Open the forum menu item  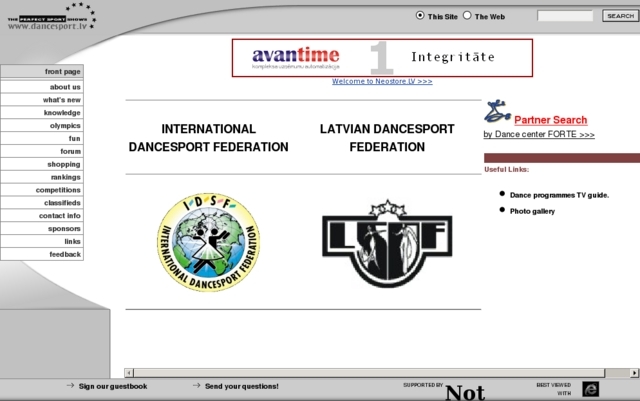(42, 151)
